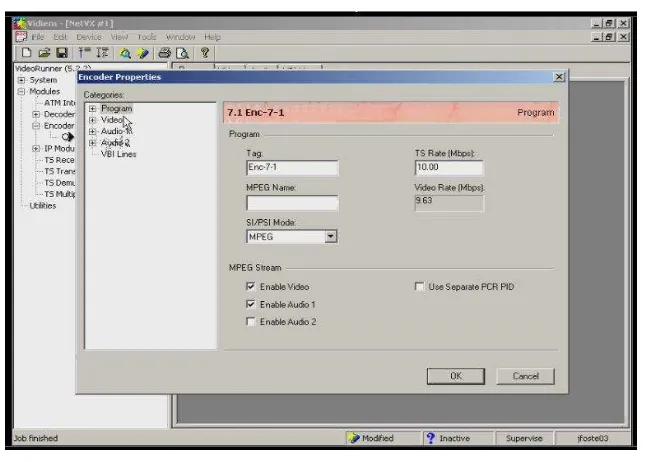Click the yellow pencil edit toolbar icon
This screenshot has height=462, width=646.
tap(143, 53)
